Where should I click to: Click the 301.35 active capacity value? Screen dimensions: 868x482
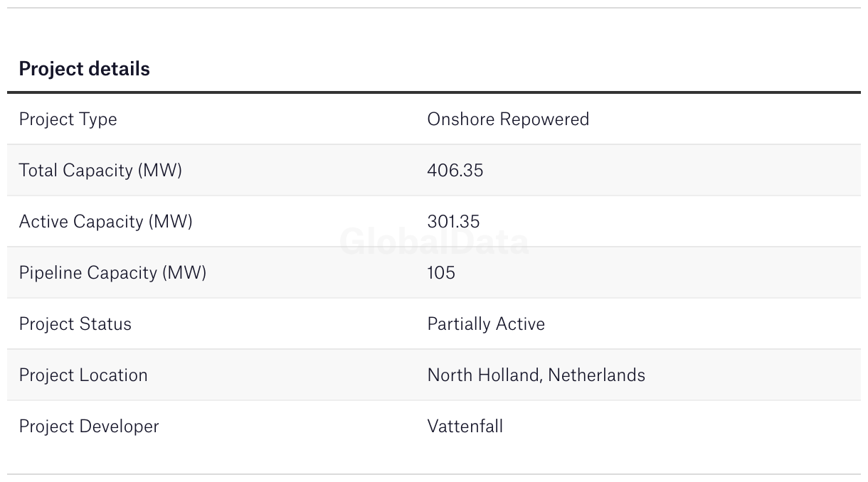pyautogui.click(x=453, y=222)
